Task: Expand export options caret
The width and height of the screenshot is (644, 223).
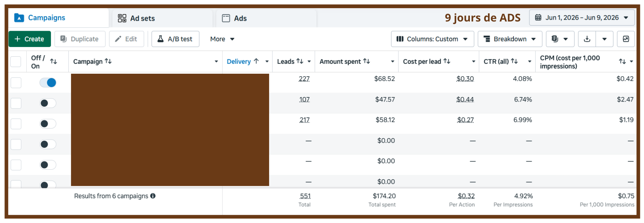Action: [x=604, y=39]
